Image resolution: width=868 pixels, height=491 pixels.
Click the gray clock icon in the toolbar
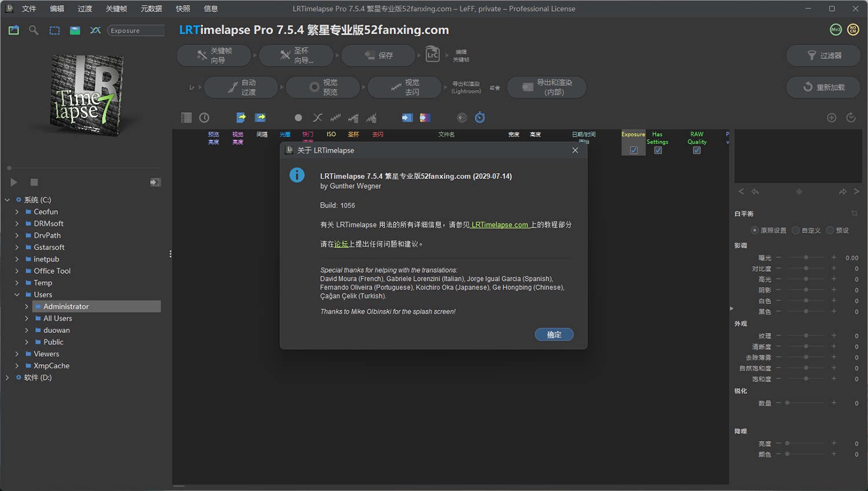coord(204,118)
